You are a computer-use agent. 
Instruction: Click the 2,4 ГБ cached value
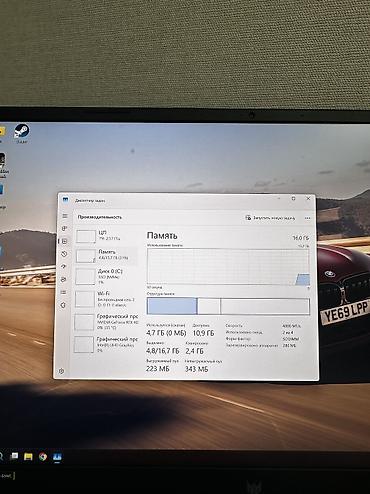click(194, 351)
